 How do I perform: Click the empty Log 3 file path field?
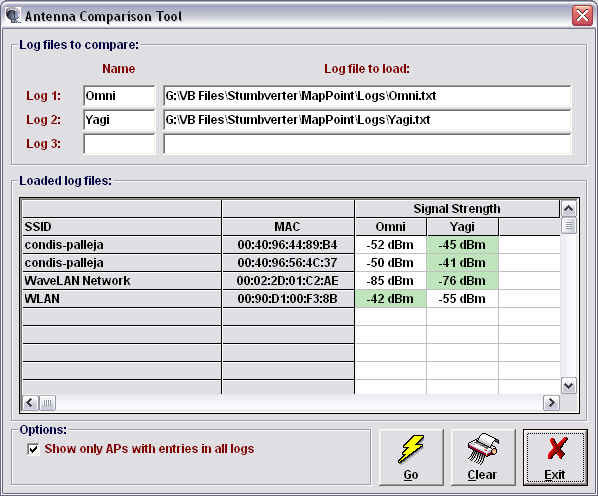pyautogui.click(x=367, y=144)
